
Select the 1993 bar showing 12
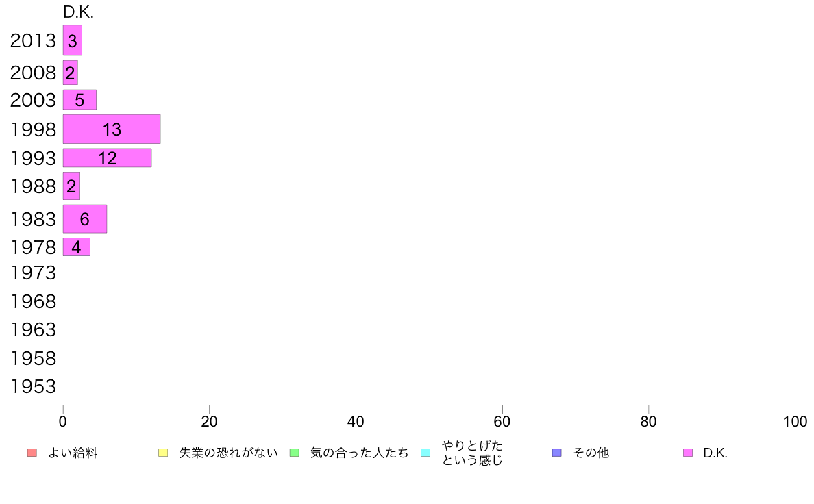pos(108,157)
